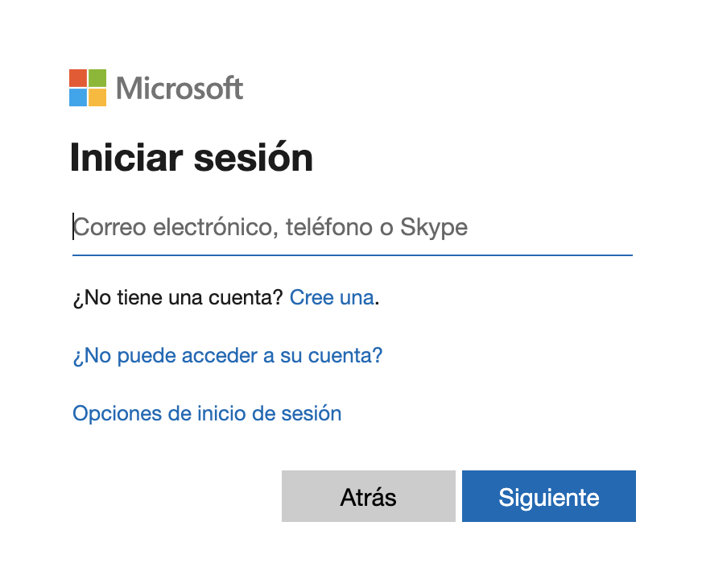Open "Opciones de inicio de sesión" link

[207, 413]
